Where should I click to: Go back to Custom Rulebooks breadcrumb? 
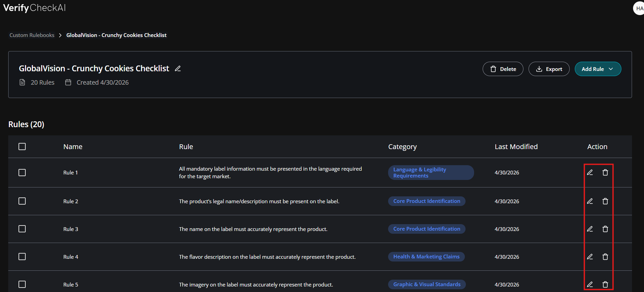click(32, 35)
